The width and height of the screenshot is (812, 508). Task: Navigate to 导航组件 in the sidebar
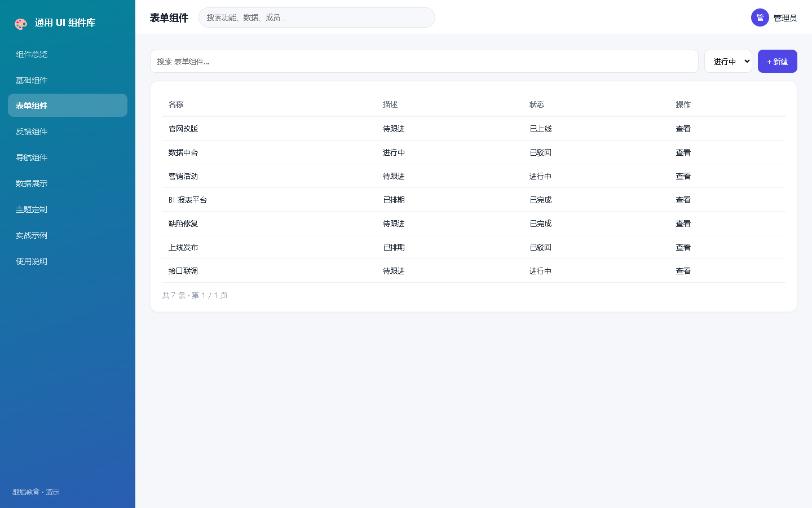coord(68,157)
